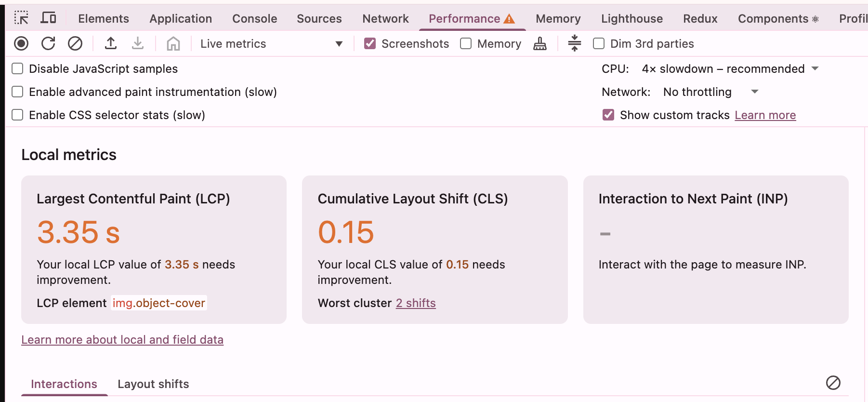
Task: Uncheck the Screenshots checkbox
Action: pyautogui.click(x=370, y=44)
